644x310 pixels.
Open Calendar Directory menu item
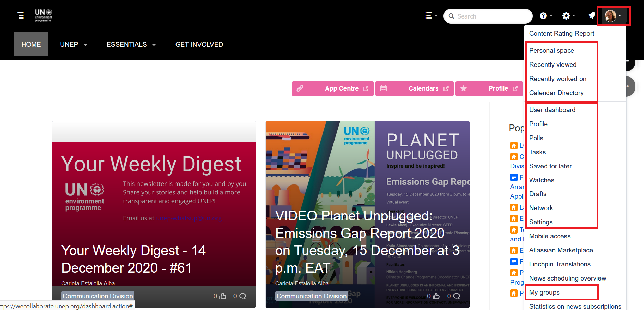click(x=556, y=93)
